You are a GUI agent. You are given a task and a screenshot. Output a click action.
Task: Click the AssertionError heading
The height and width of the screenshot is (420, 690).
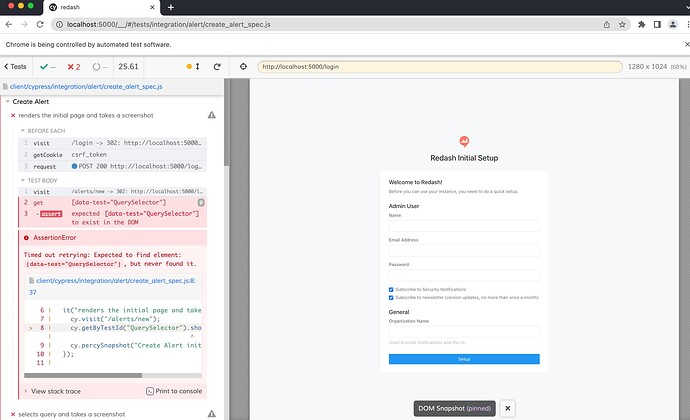pos(55,238)
